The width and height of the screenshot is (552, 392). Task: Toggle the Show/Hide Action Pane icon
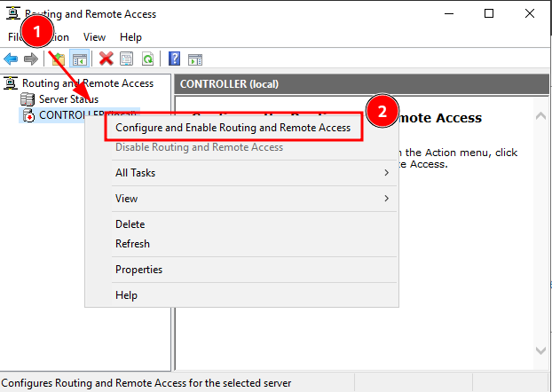click(x=195, y=59)
